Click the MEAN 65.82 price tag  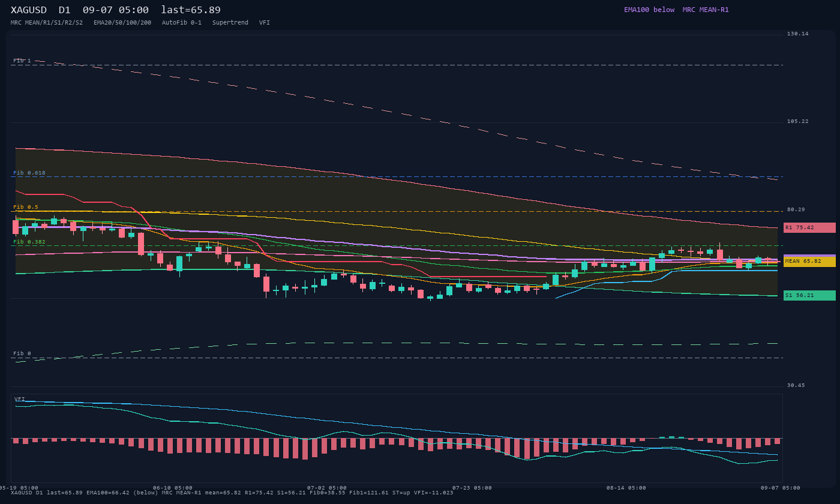[809, 262]
